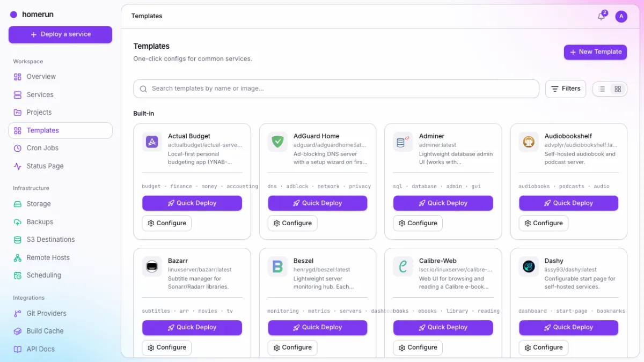Click the Beszel card title
644x362 pixels.
click(303, 261)
